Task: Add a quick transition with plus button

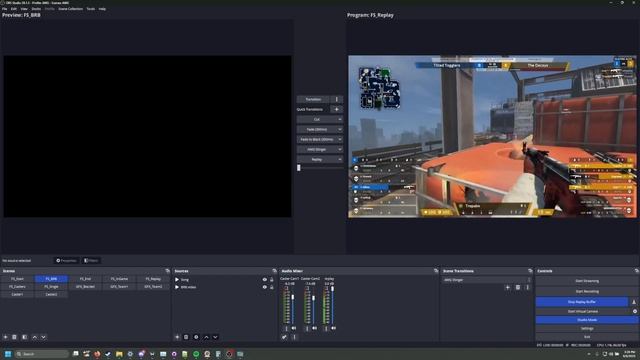Action: (336, 109)
